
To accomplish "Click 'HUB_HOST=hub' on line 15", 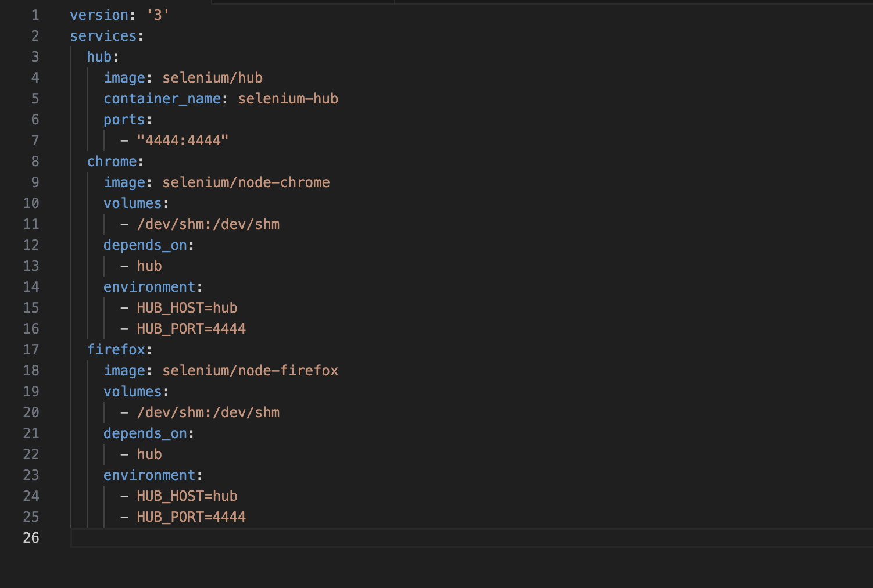I will [187, 308].
